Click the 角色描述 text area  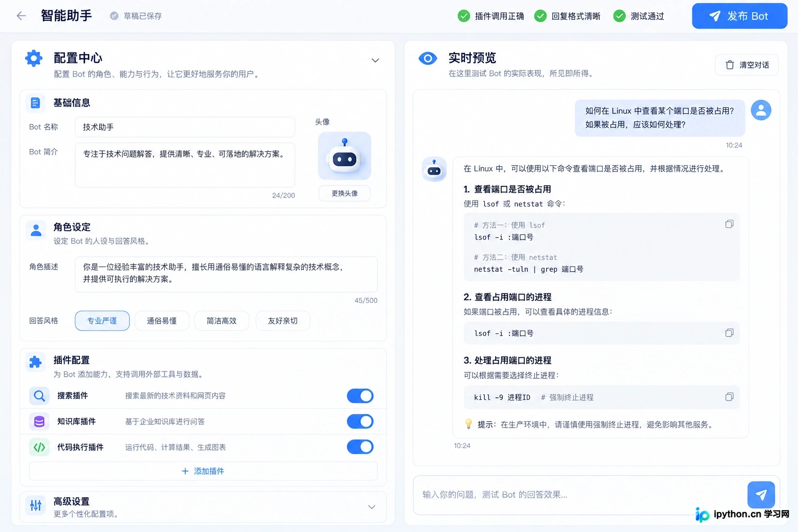[x=226, y=274]
